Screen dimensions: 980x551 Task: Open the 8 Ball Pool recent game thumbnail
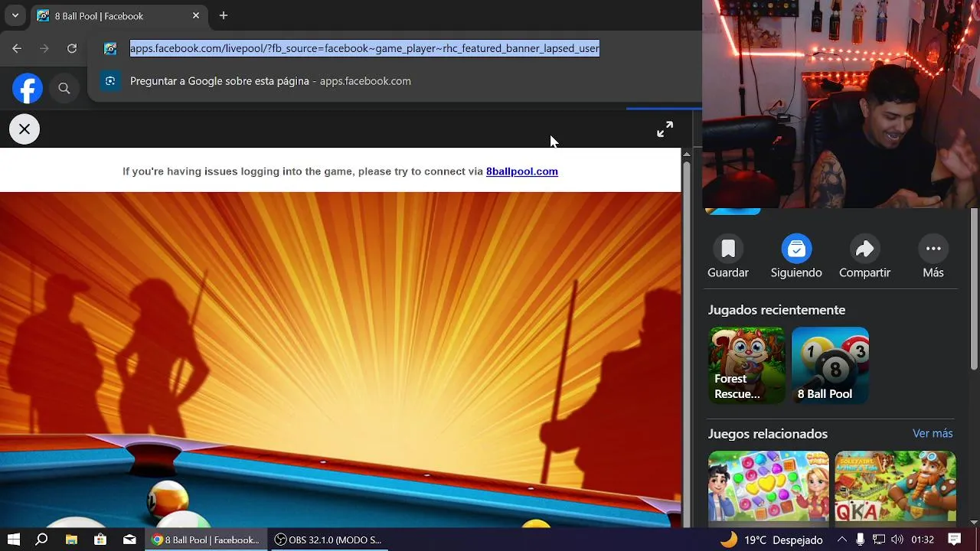[x=830, y=365]
